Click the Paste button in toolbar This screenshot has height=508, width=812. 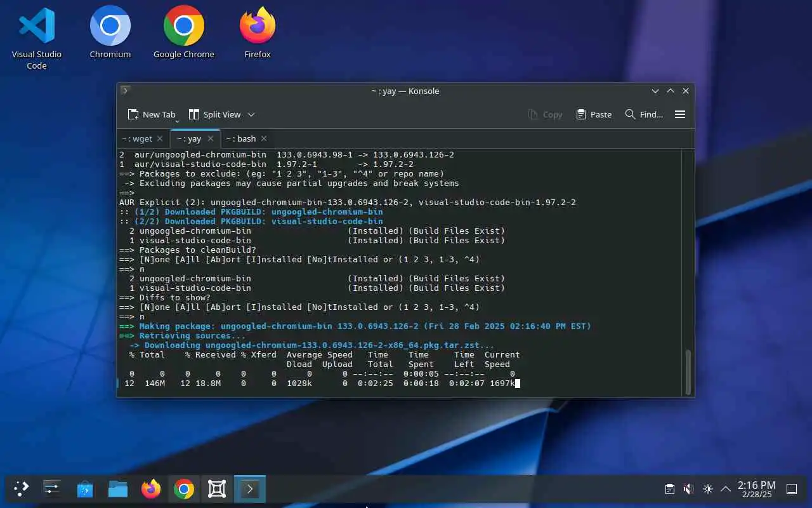[594, 114]
